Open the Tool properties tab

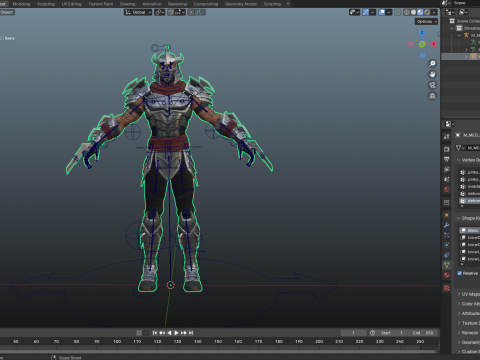(447, 137)
